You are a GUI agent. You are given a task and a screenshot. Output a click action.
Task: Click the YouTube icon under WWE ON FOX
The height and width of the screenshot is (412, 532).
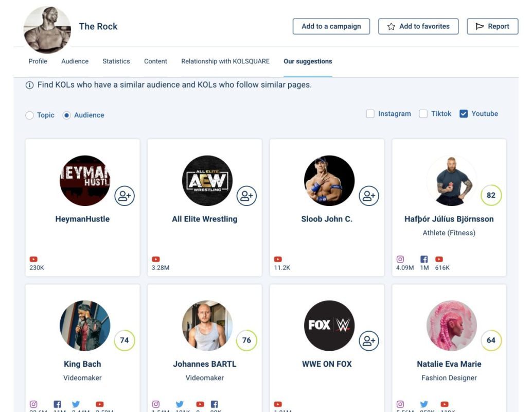pos(278,404)
